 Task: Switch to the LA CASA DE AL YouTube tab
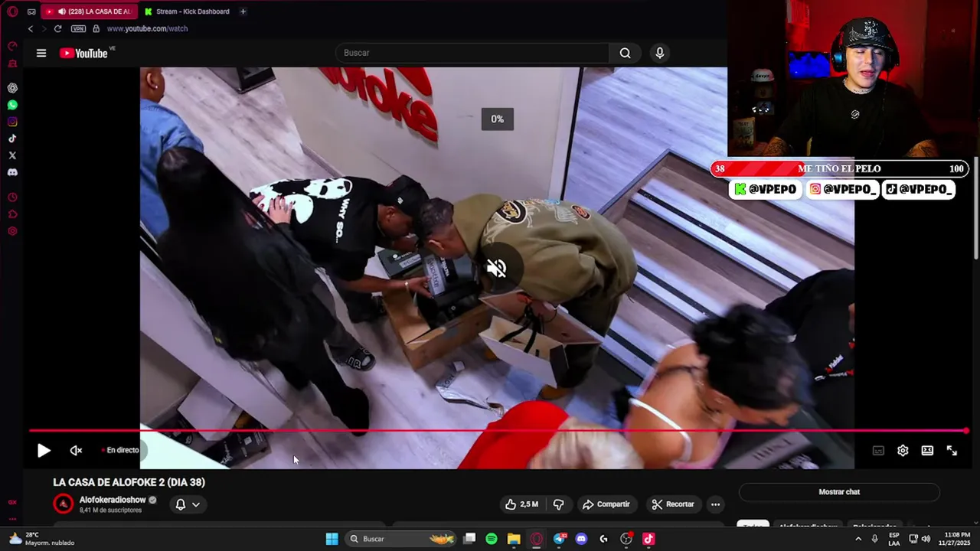[90, 11]
